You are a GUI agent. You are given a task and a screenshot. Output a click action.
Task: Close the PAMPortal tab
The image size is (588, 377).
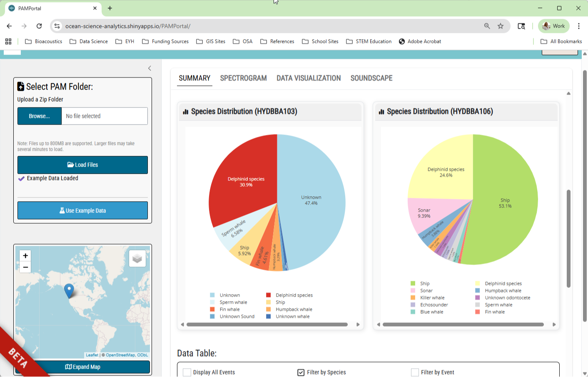coord(95,8)
